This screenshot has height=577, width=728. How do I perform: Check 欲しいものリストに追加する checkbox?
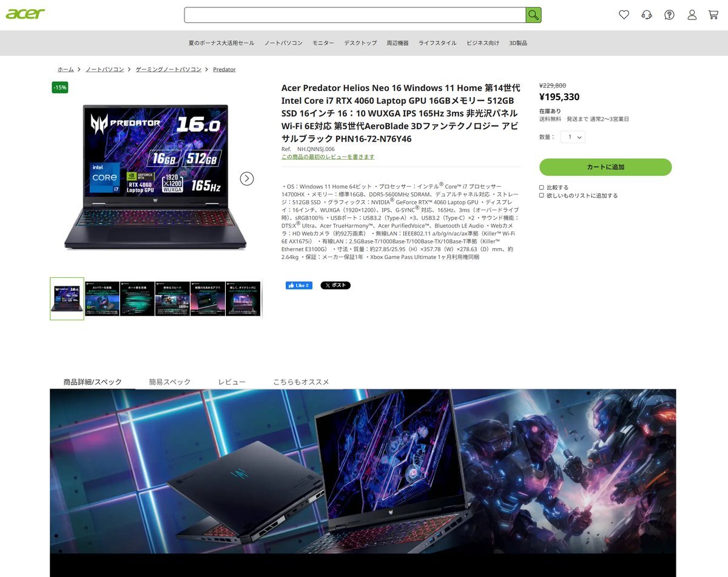542,195
